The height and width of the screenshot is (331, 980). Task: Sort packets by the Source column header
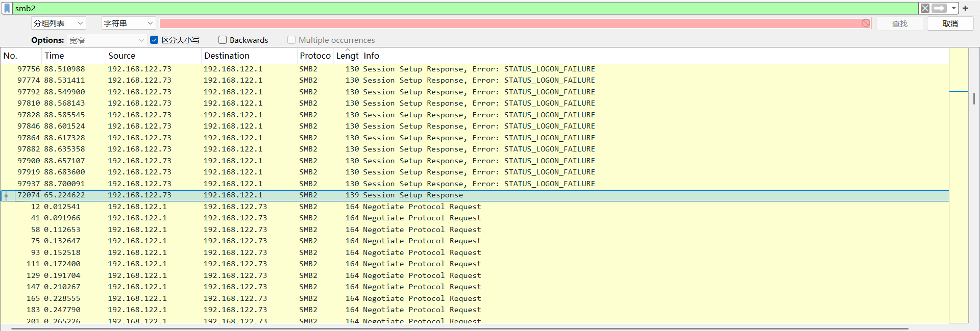(x=122, y=56)
